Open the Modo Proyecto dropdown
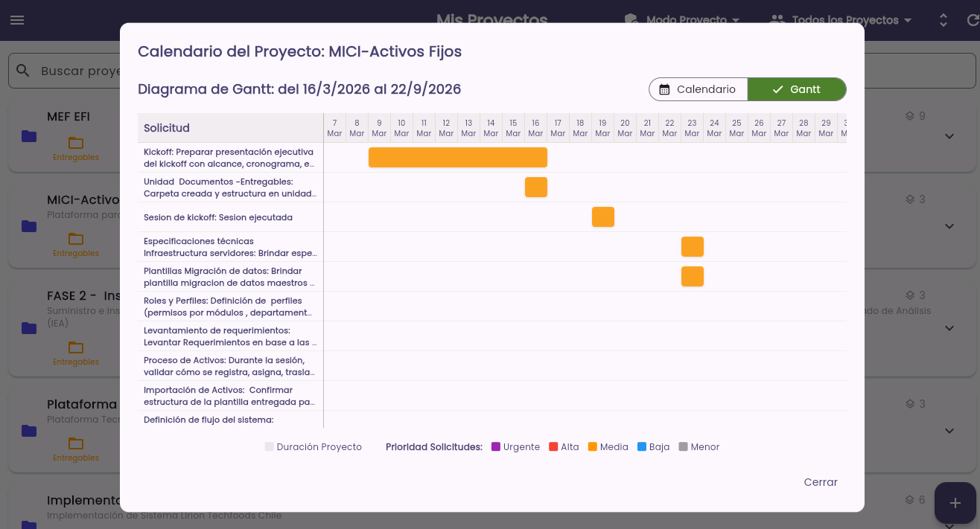The image size is (980, 529). [x=682, y=20]
